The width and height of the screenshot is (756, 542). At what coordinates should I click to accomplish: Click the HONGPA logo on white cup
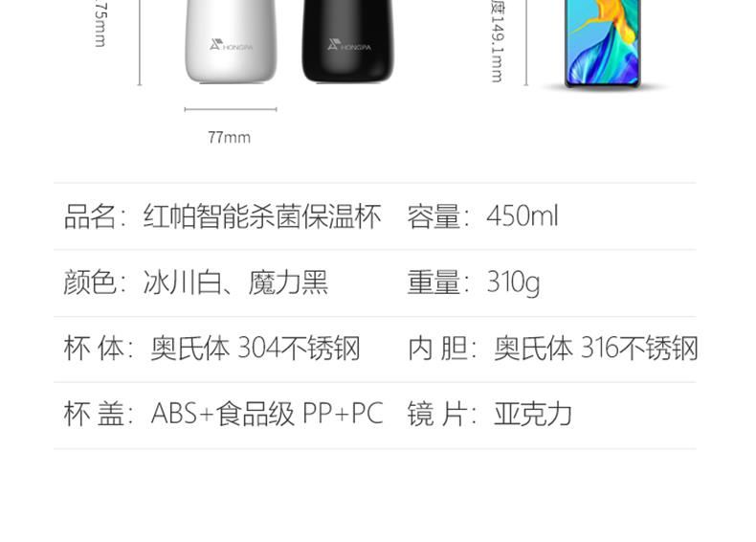pyautogui.click(x=231, y=45)
